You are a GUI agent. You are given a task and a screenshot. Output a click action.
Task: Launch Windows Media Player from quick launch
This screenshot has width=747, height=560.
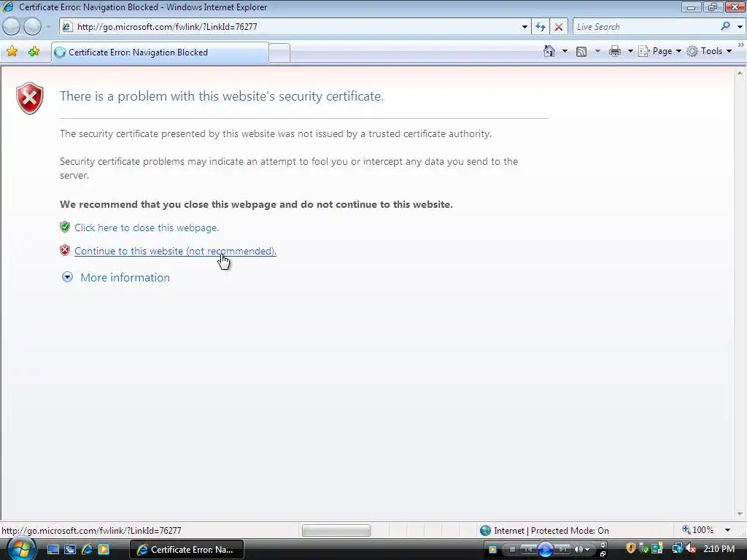click(104, 550)
